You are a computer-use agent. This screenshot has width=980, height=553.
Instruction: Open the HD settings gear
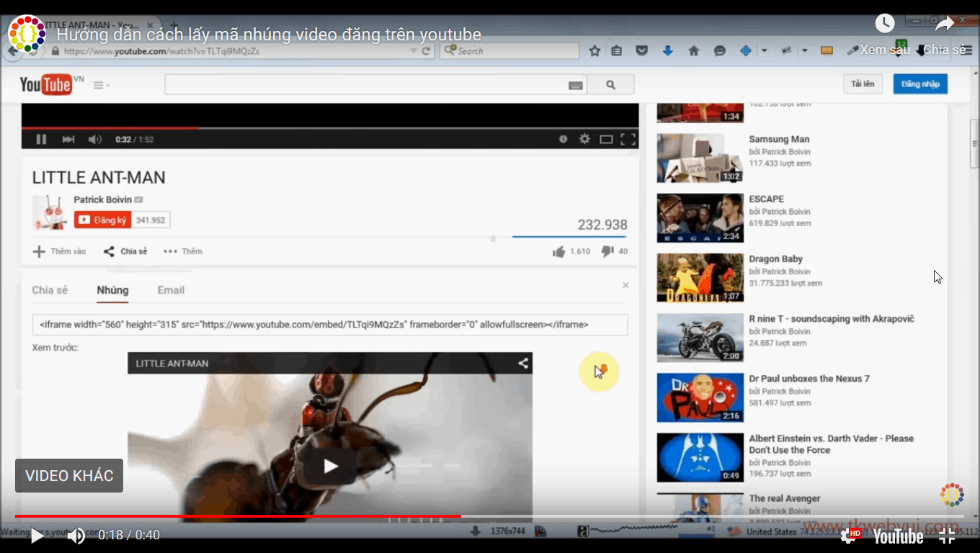click(850, 535)
